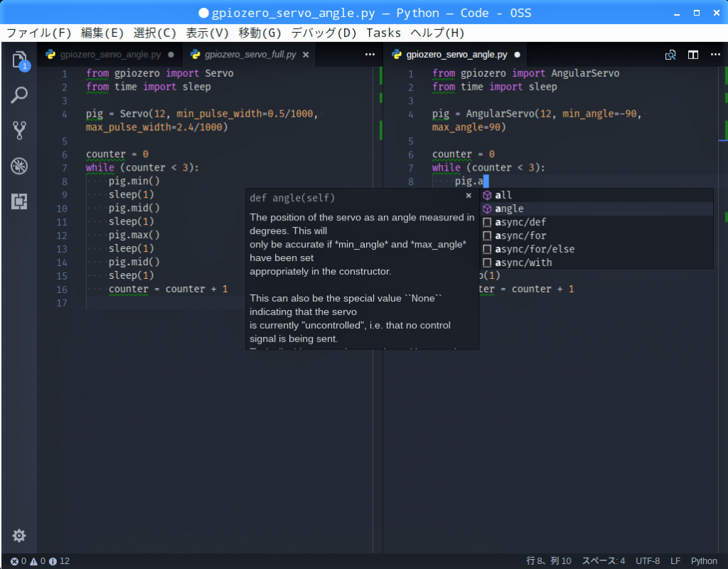Click 'counter = 0' in left editor

coord(117,154)
